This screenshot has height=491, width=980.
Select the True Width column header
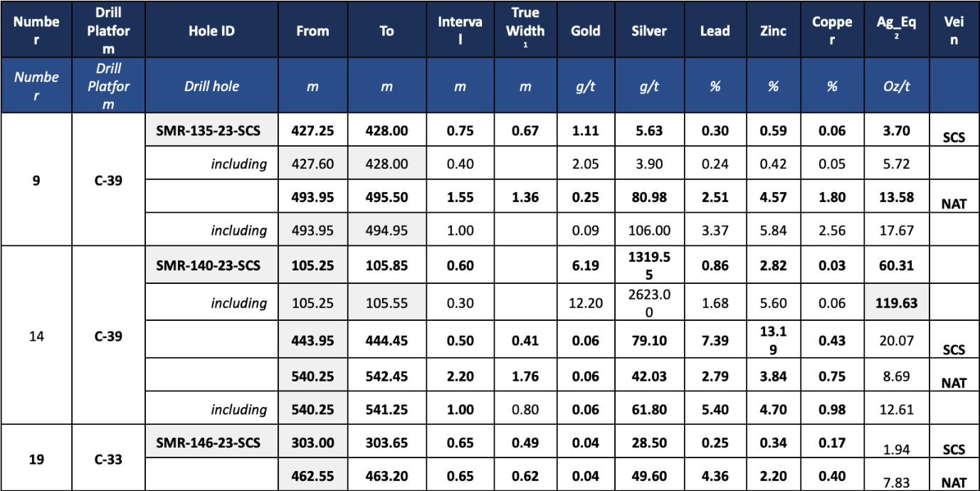tap(527, 31)
